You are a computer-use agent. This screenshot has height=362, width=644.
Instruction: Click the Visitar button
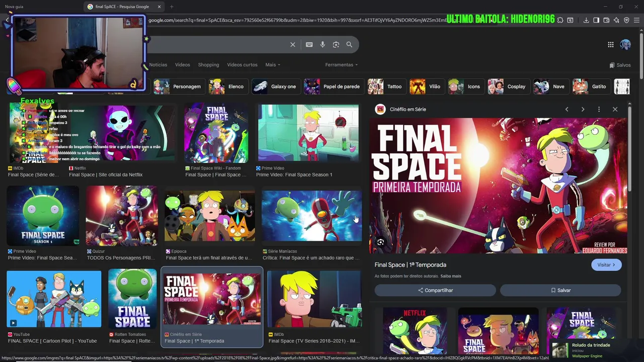pyautogui.click(x=606, y=265)
